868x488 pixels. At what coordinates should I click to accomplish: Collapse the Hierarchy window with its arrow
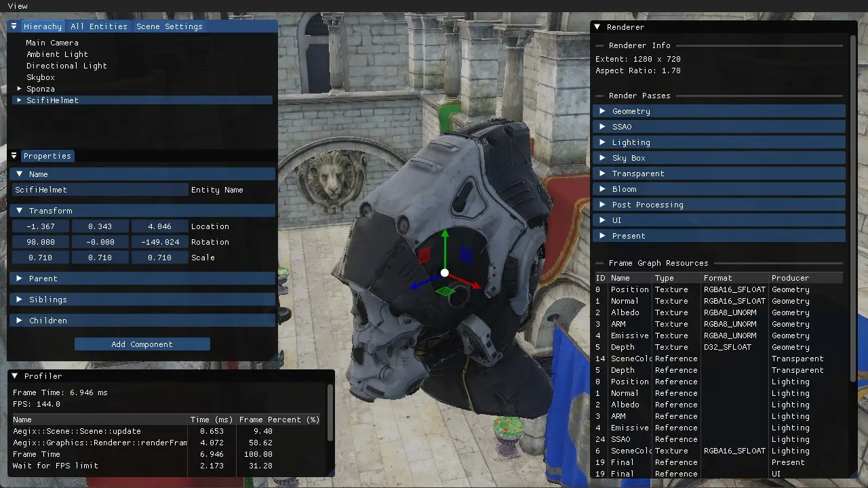click(14, 26)
